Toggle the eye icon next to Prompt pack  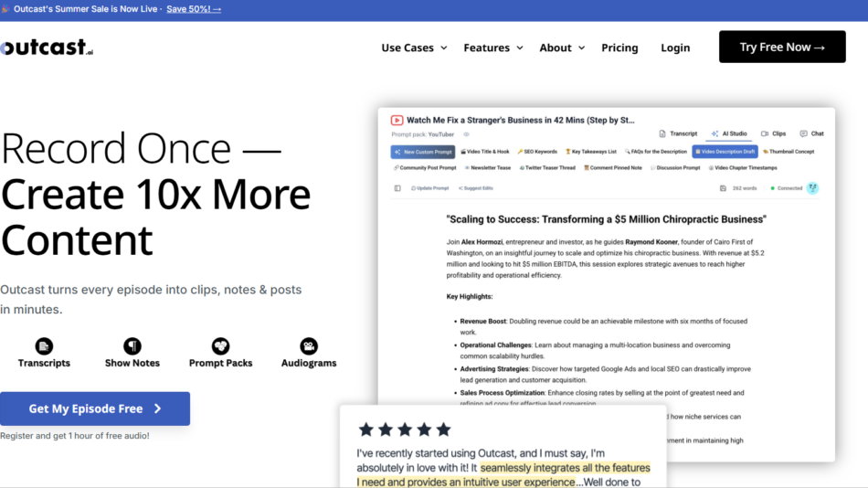466,134
